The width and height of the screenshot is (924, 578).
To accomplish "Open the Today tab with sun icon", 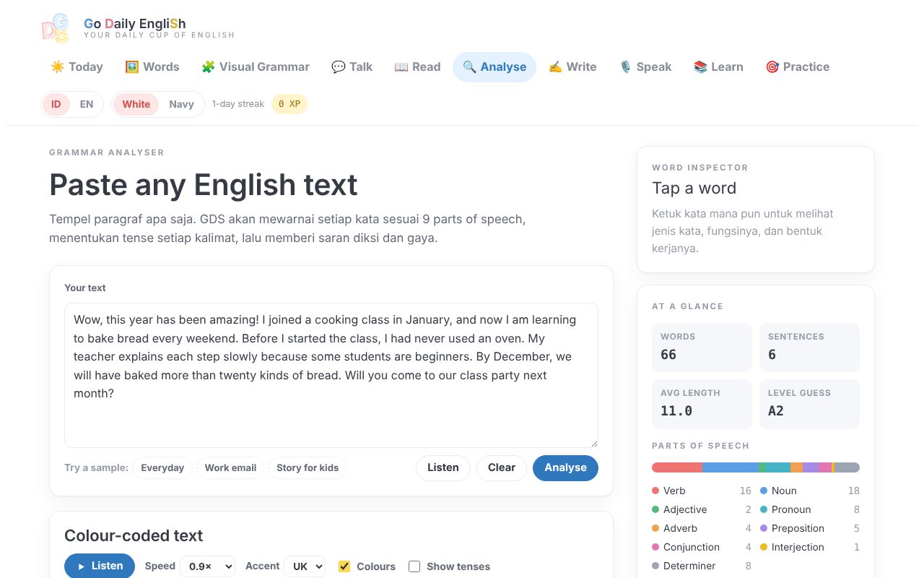I will coord(77,67).
